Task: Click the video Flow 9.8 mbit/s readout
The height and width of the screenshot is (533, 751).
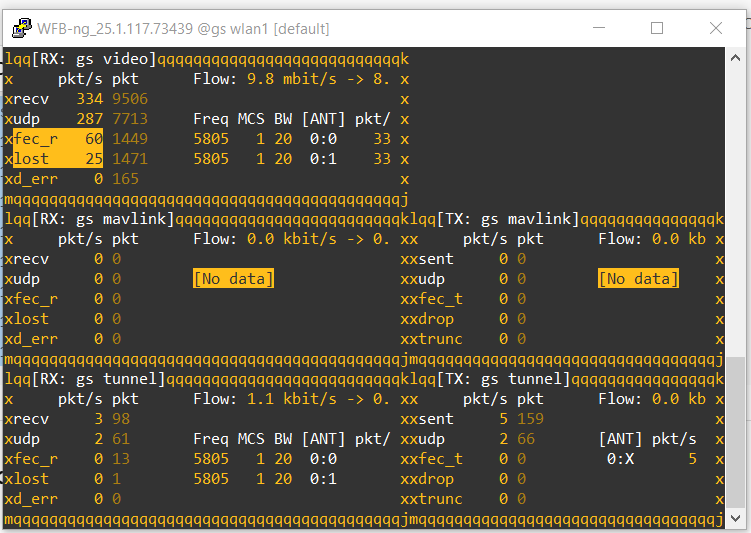Action: [292, 79]
